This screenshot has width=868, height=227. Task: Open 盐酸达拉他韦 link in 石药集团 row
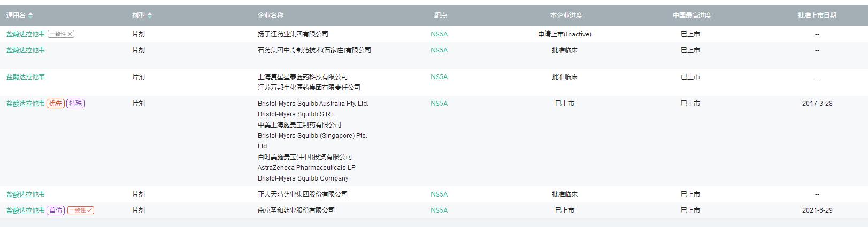coord(25,50)
